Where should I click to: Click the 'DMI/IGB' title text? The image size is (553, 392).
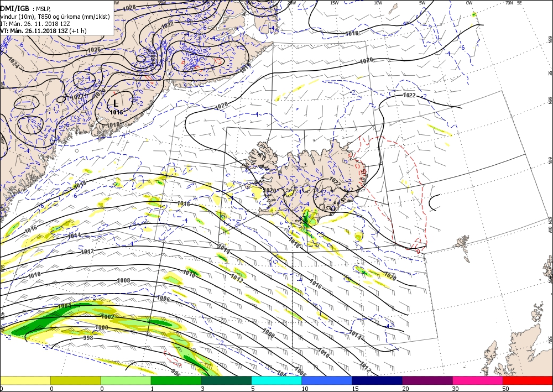[15, 9]
